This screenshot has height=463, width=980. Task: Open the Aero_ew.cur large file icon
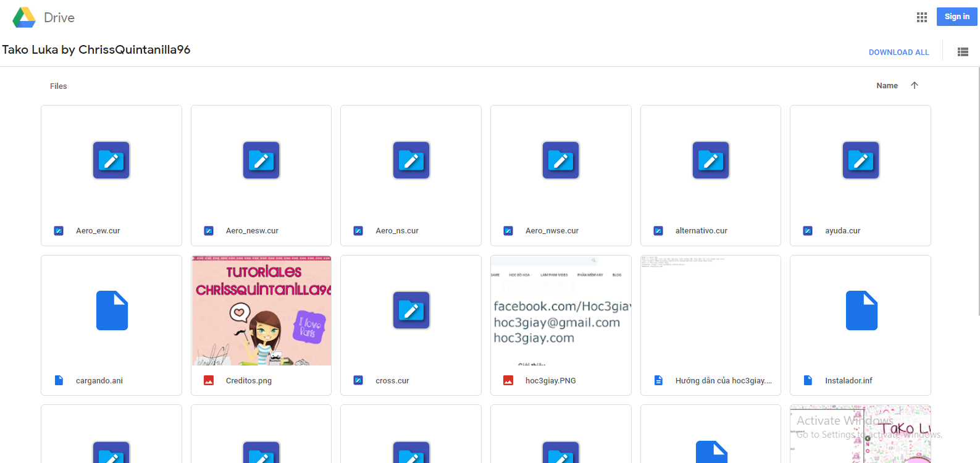click(x=111, y=161)
